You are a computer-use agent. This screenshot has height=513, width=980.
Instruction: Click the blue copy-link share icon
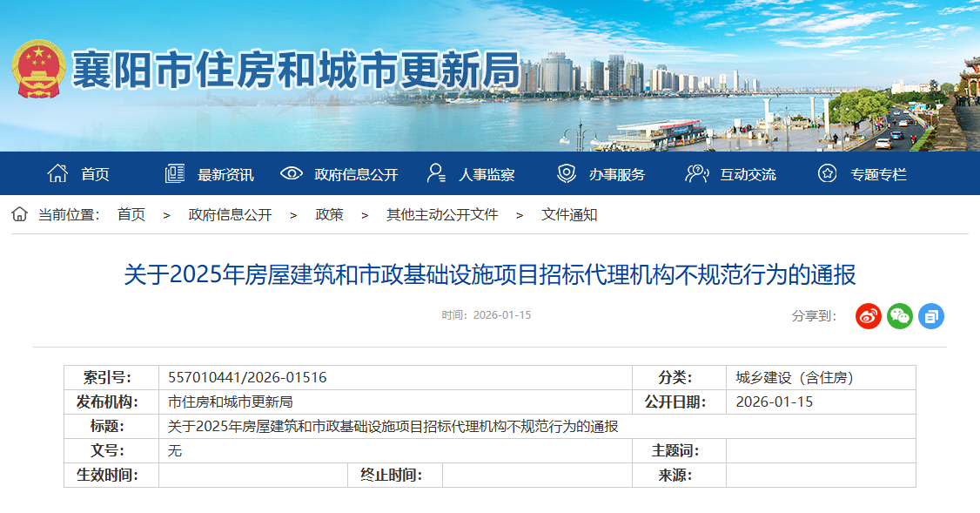(x=931, y=316)
